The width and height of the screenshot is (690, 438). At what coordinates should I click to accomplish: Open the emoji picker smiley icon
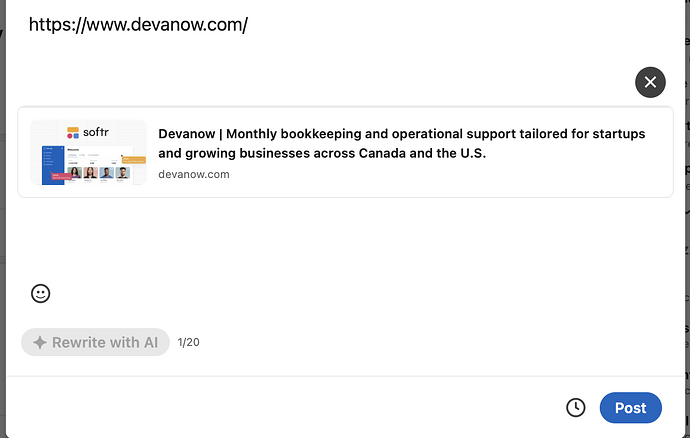pos(40,294)
